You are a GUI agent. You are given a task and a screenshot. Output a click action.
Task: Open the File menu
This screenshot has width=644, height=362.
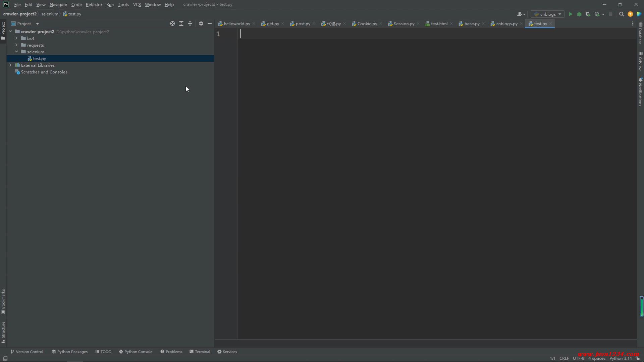click(17, 4)
